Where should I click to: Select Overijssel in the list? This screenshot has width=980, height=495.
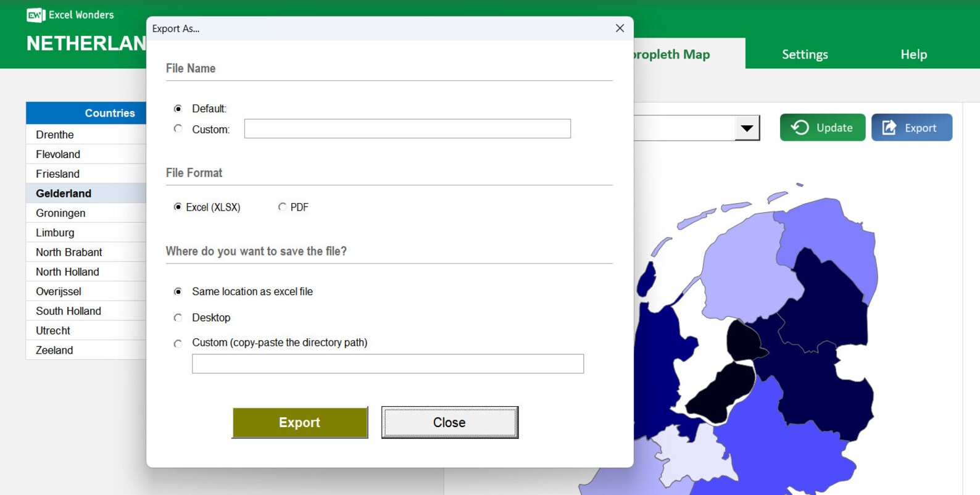point(86,291)
